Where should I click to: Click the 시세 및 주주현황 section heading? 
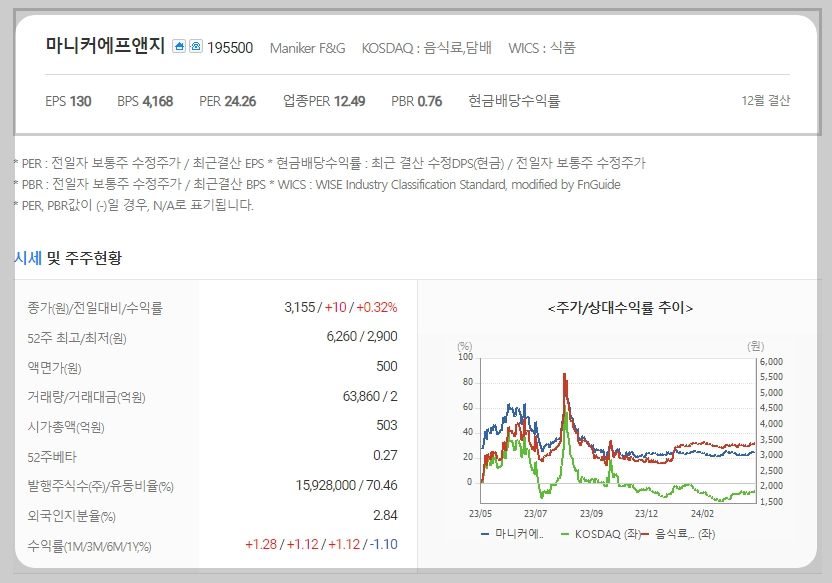[68, 258]
